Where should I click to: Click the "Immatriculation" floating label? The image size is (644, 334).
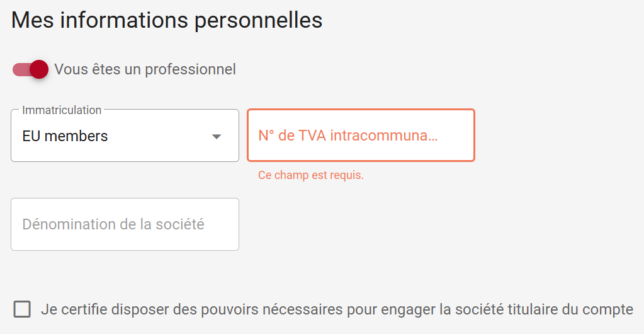coord(62,110)
